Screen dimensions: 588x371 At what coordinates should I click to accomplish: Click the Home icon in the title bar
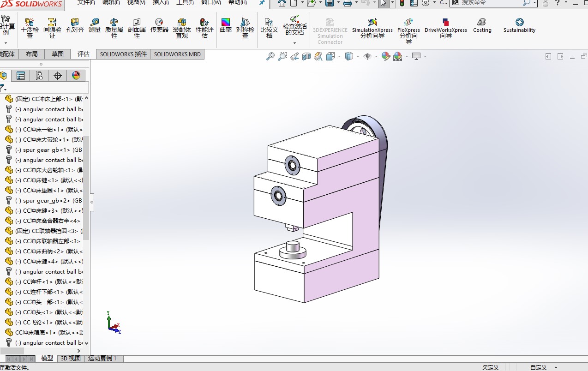point(282,3)
